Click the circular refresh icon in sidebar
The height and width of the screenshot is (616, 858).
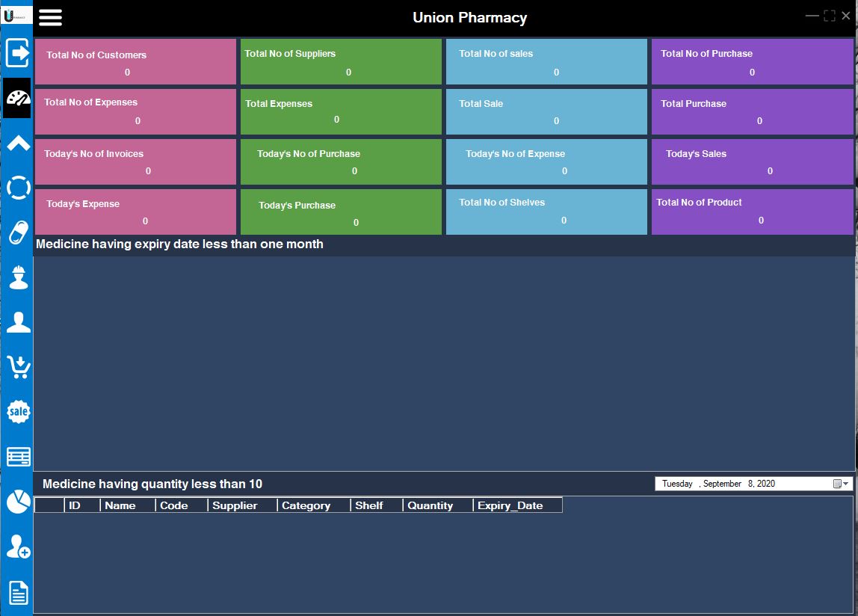click(x=18, y=188)
